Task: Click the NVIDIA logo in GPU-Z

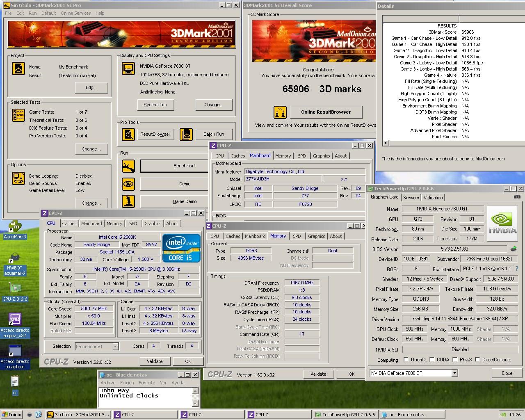Action: coord(503,223)
